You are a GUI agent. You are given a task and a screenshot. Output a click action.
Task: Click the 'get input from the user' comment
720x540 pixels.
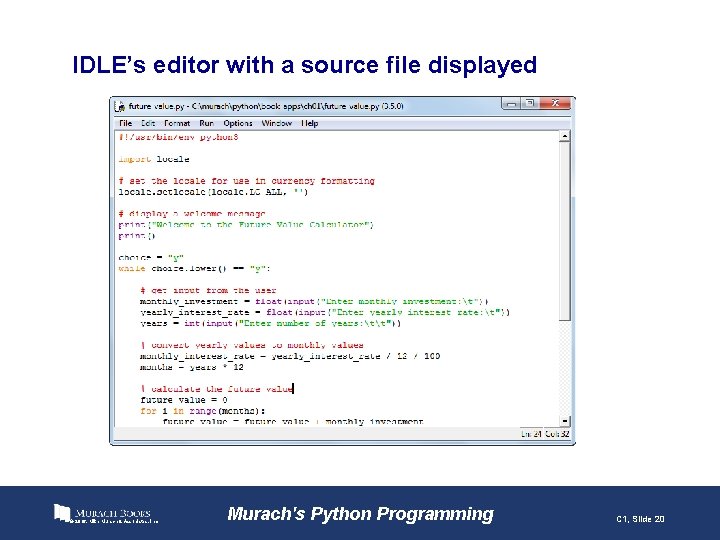pyautogui.click(x=208, y=290)
